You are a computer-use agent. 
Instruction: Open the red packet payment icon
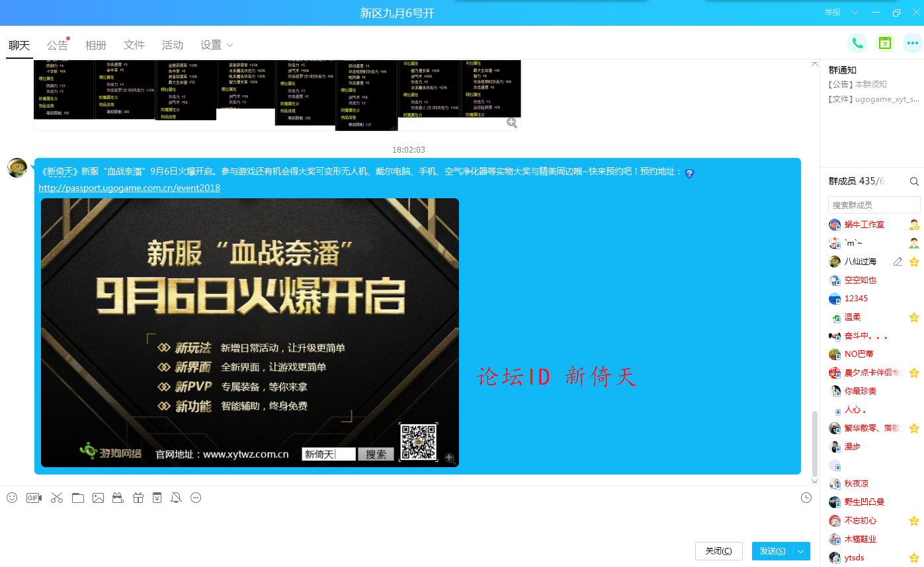(157, 498)
